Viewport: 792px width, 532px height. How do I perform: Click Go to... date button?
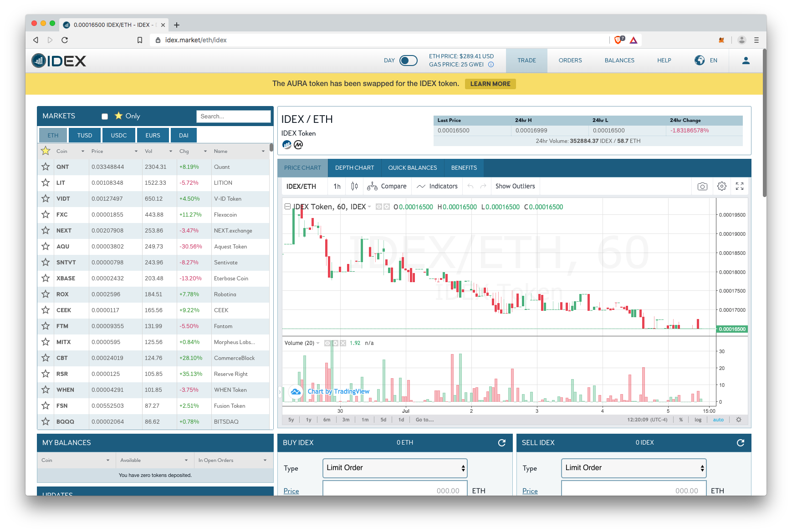pos(425,420)
